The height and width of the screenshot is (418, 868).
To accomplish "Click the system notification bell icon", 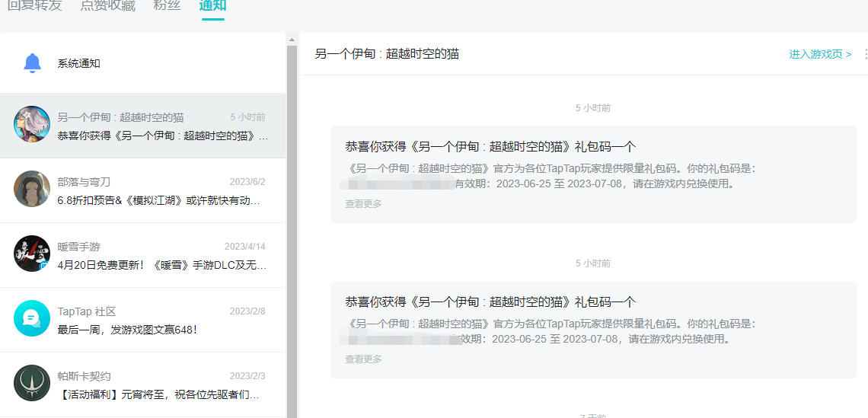I will pyautogui.click(x=32, y=63).
